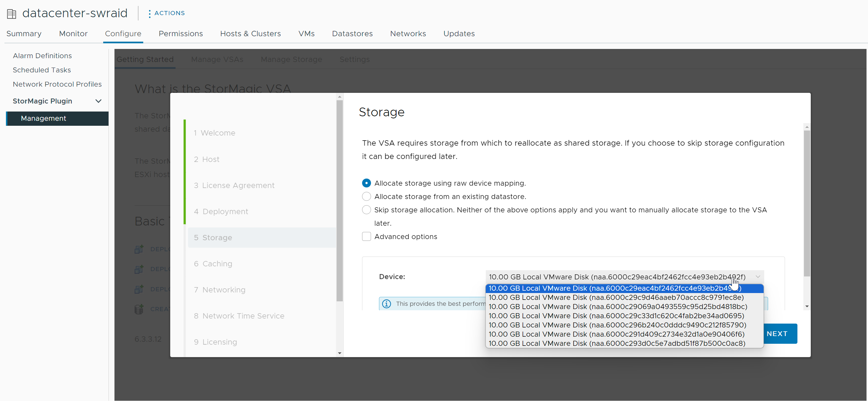Click the information icon in performance note
The height and width of the screenshot is (401, 868).
(386, 304)
